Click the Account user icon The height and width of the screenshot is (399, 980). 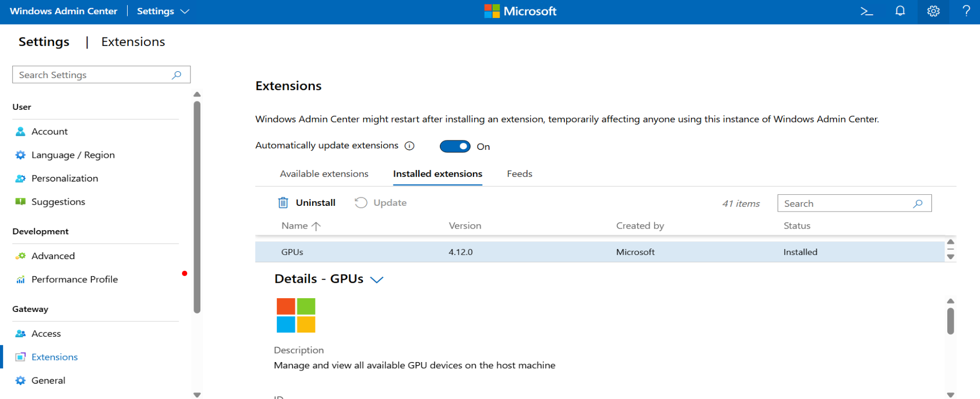point(21,131)
